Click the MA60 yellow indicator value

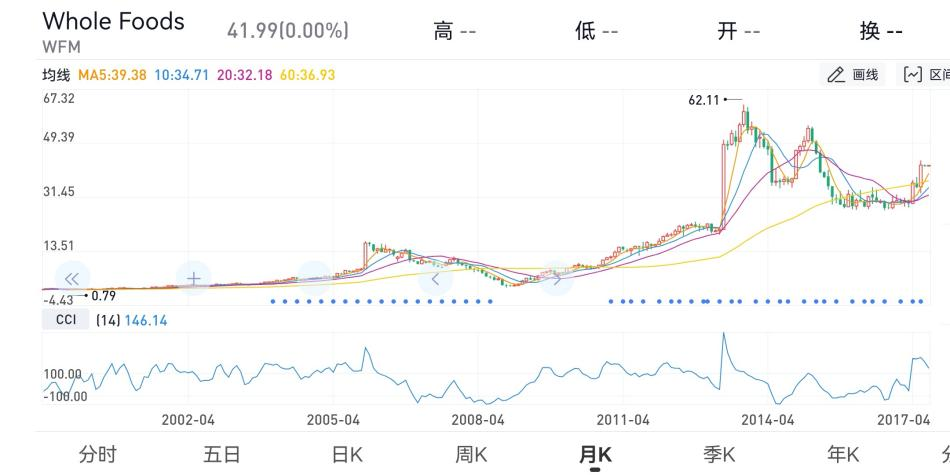[307, 75]
